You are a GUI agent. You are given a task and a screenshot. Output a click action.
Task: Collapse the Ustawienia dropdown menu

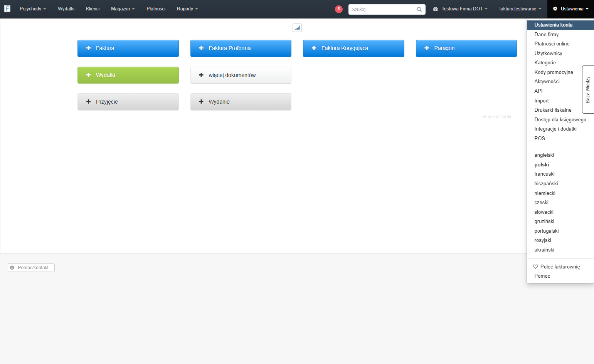tap(570, 9)
